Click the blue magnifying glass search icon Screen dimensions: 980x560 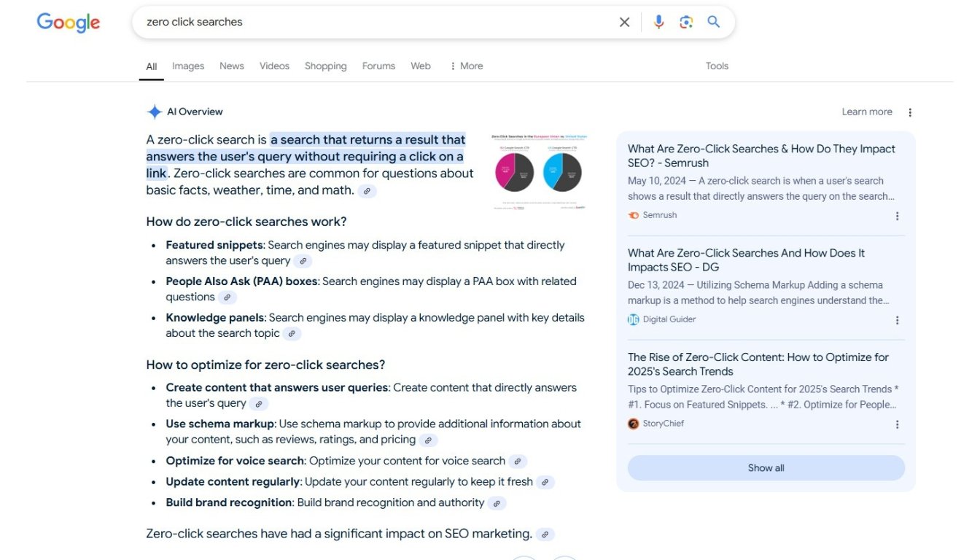[713, 22]
